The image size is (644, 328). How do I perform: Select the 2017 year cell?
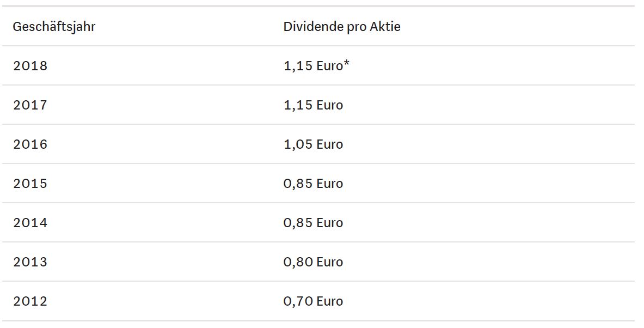pyautogui.click(x=30, y=105)
